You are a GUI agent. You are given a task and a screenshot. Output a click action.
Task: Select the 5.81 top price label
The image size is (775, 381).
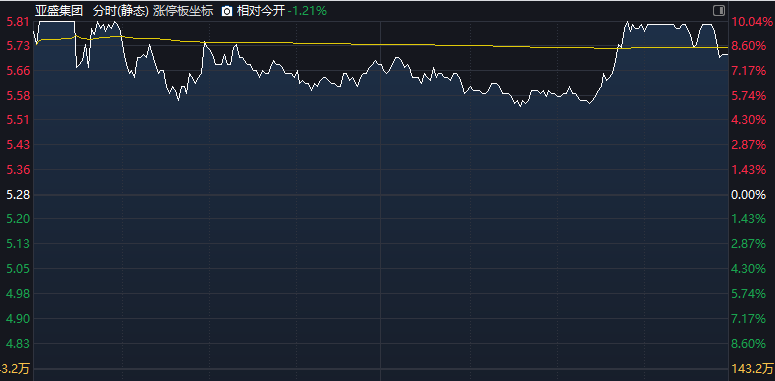[x=16, y=22]
